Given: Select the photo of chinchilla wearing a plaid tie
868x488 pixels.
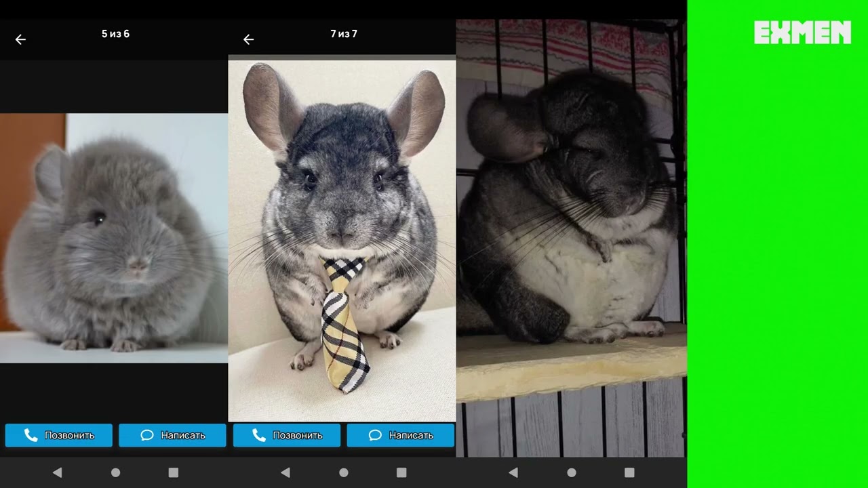Looking at the screenshot, I should tap(342, 241).
